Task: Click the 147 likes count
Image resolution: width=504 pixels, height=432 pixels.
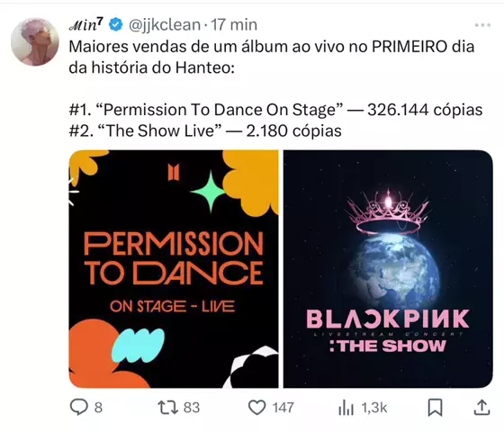Action: pos(283,408)
